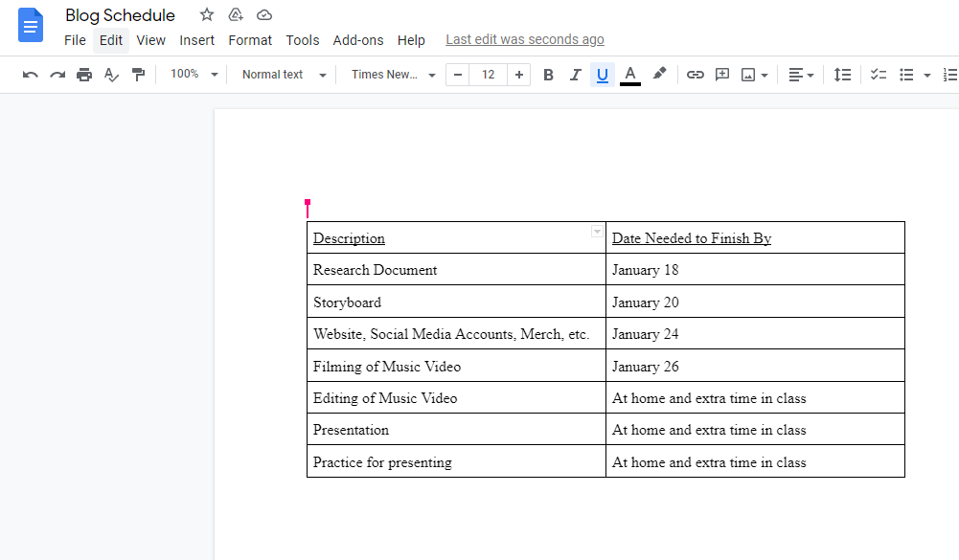This screenshot has height=560, width=959.
Task: Open the Description cell dropdown arrow
Action: 597,231
